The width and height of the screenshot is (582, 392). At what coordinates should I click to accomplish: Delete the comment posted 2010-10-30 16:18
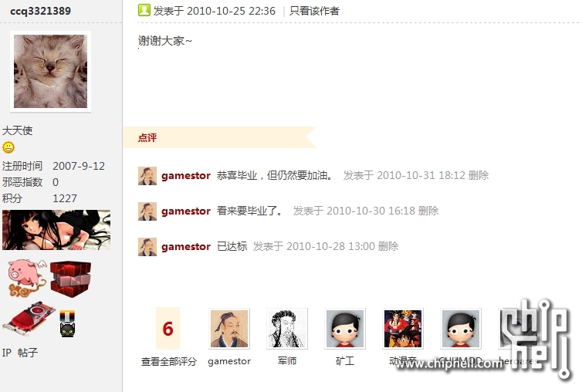pyautogui.click(x=428, y=211)
